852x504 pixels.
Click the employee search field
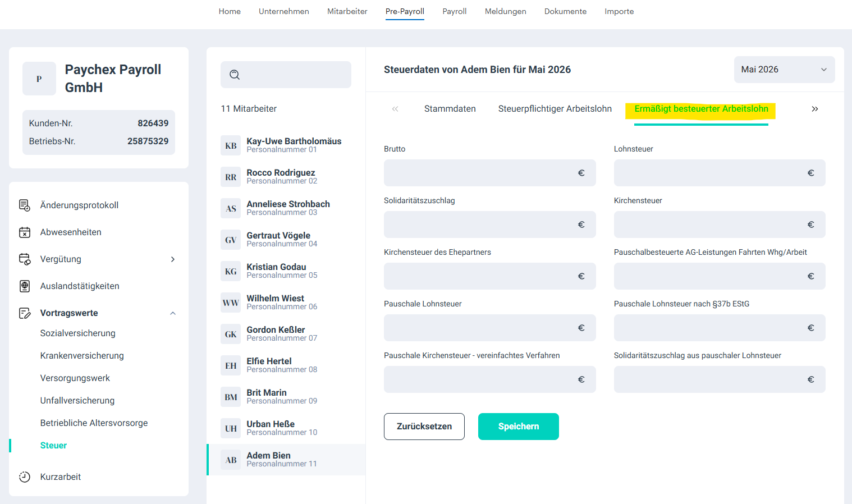[286, 75]
